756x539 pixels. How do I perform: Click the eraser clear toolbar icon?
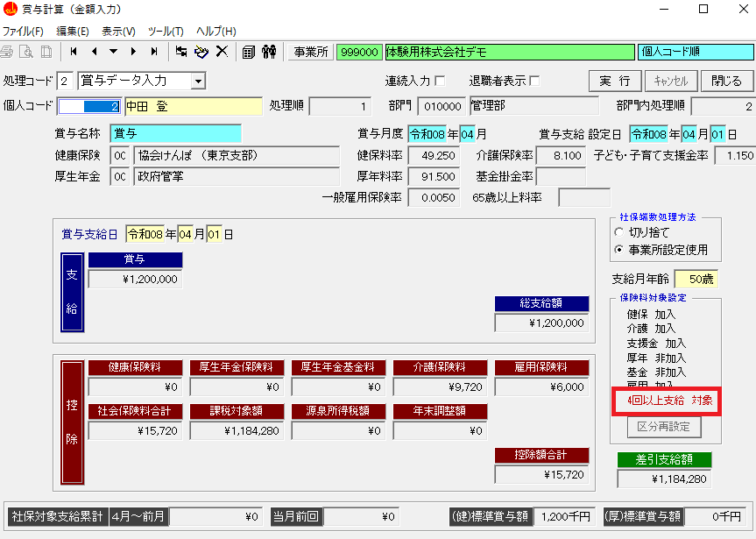[x=202, y=52]
